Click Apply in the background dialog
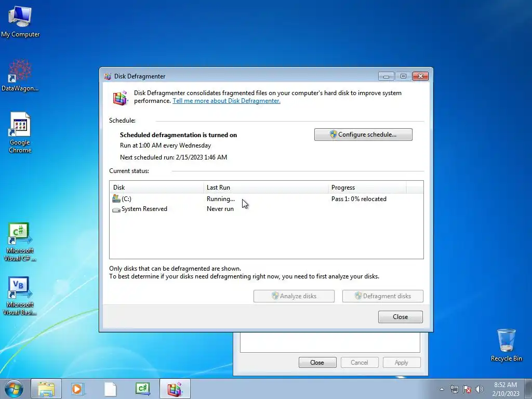Image resolution: width=532 pixels, height=399 pixels. (x=402, y=362)
